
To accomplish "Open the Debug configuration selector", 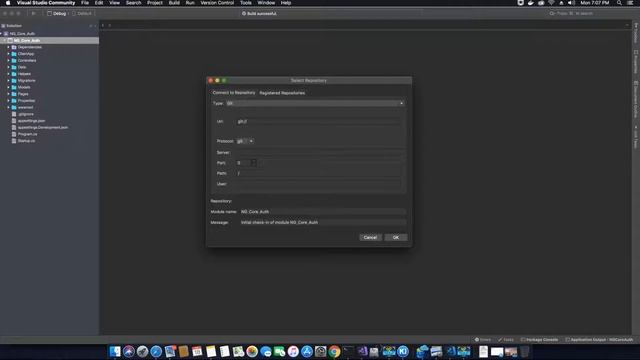I will (56, 13).
